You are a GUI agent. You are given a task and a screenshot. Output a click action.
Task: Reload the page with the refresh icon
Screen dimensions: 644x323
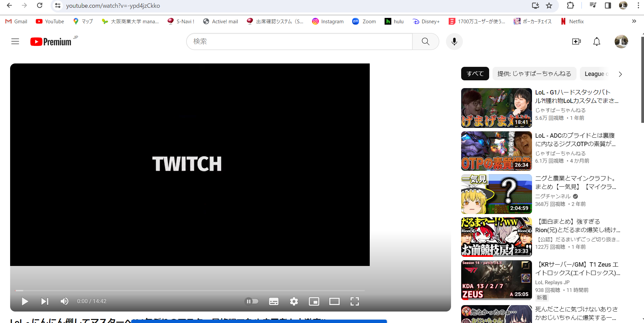point(39,5)
